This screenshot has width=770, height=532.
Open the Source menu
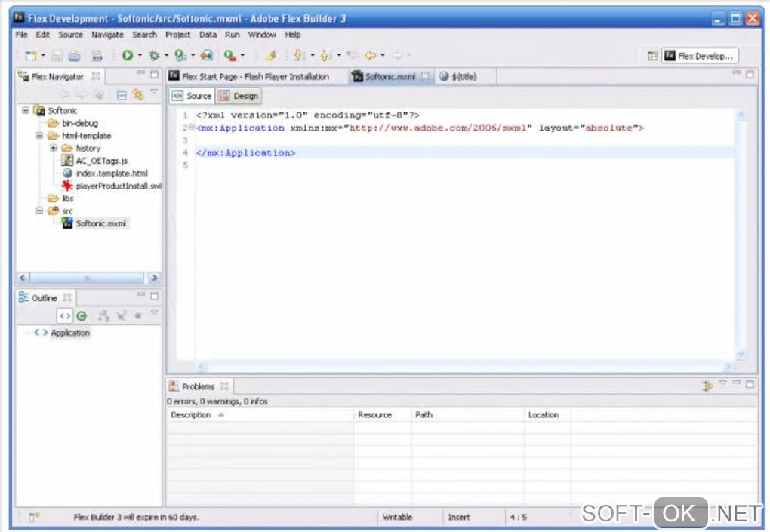tap(71, 35)
